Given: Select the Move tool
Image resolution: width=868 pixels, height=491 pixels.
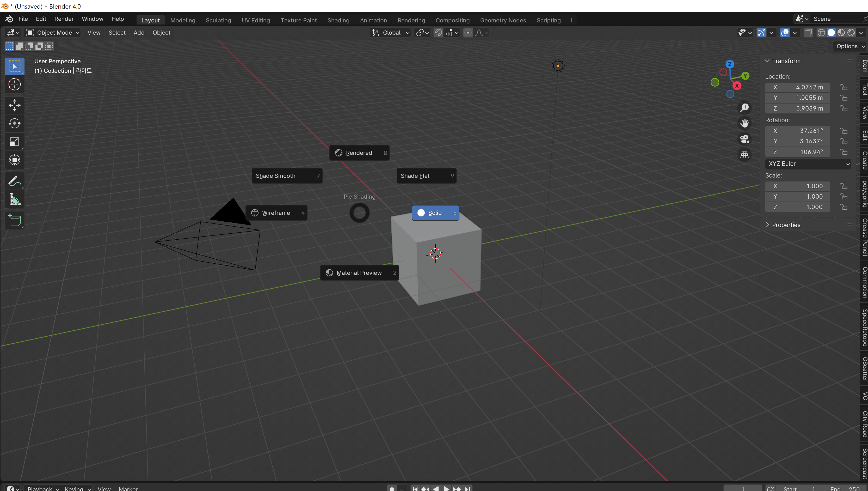Looking at the screenshot, I should tap(15, 105).
